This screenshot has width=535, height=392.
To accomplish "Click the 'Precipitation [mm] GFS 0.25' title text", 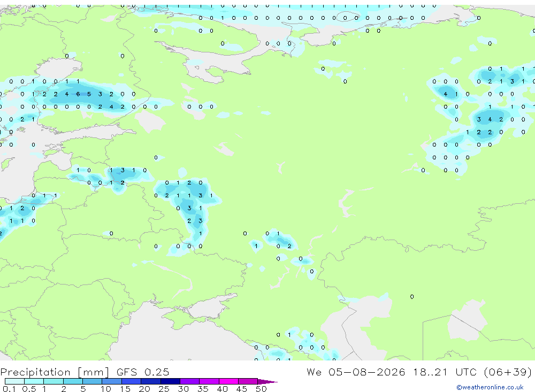I will tap(85, 372).
